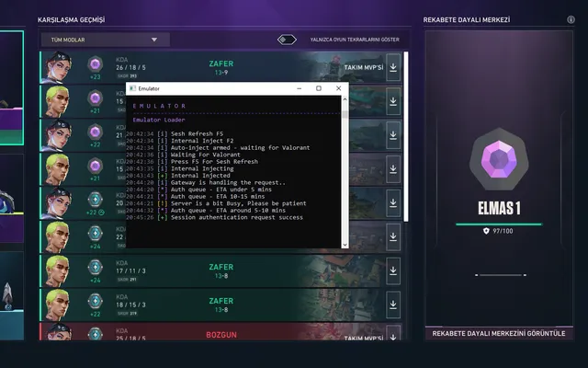Click the match history list scrollbar

tap(406, 136)
